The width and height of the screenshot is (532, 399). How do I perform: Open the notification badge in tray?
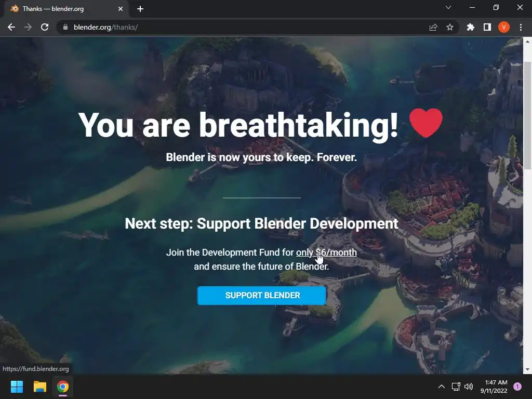[x=517, y=387]
